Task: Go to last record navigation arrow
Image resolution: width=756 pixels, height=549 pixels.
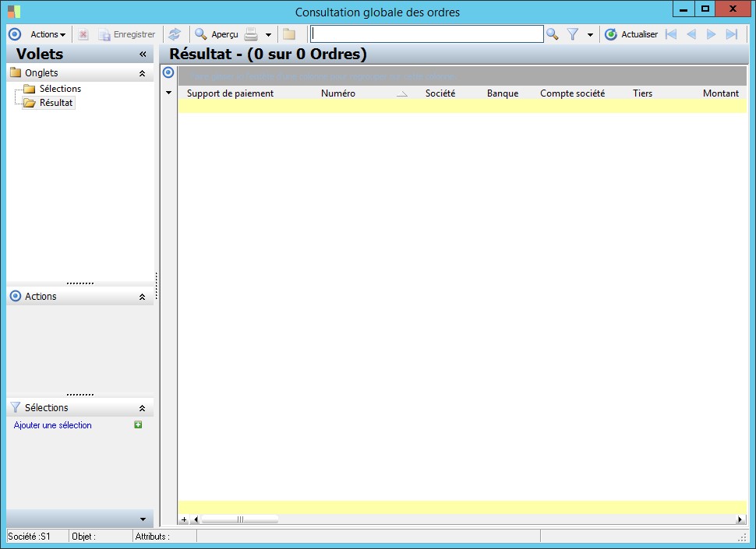Action: pyautogui.click(x=732, y=34)
